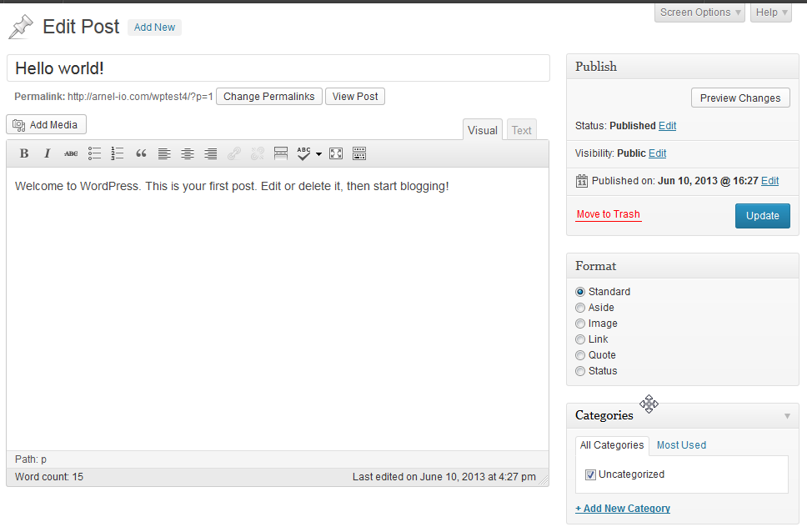Screen dimensions: 807x532
Task: Enter distraction-free fullscreen mode
Action: pos(336,153)
